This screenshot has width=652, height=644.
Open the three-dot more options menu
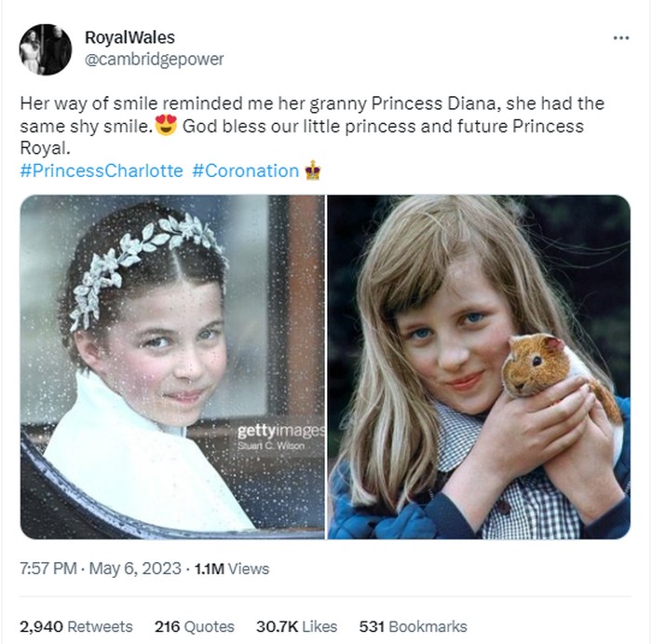tap(620, 37)
